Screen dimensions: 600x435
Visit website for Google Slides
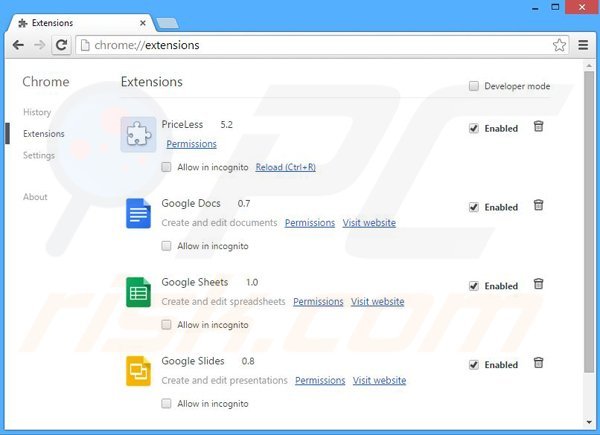click(x=379, y=380)
